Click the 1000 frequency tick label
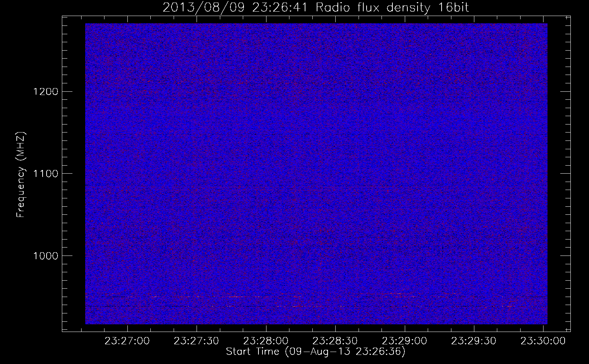Image resolution: width=589 pixels, height=364 pixels. [45, 256]
